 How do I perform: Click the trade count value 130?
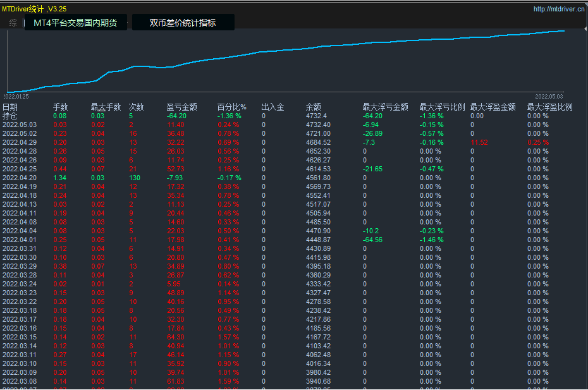coord(135,178)
